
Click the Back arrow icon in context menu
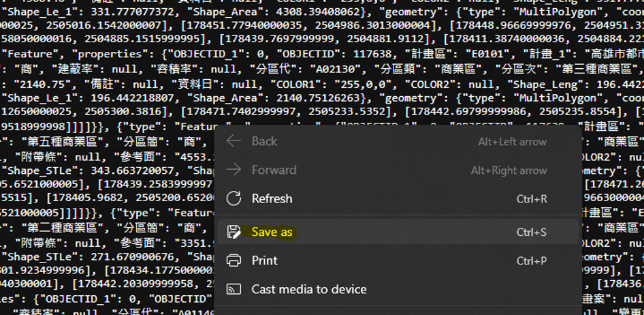click(x=234, y=141)
